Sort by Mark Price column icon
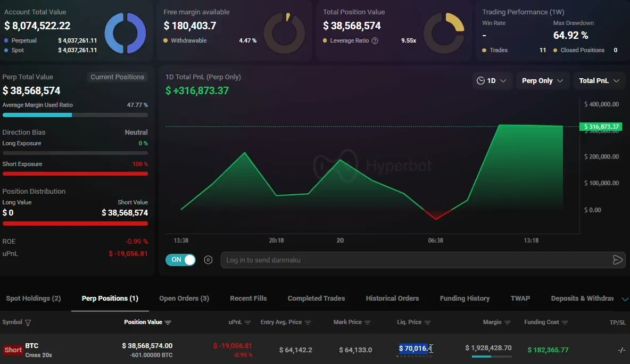Image resolution: width=630 pixels, height=364 pixels. click(367, 322)
